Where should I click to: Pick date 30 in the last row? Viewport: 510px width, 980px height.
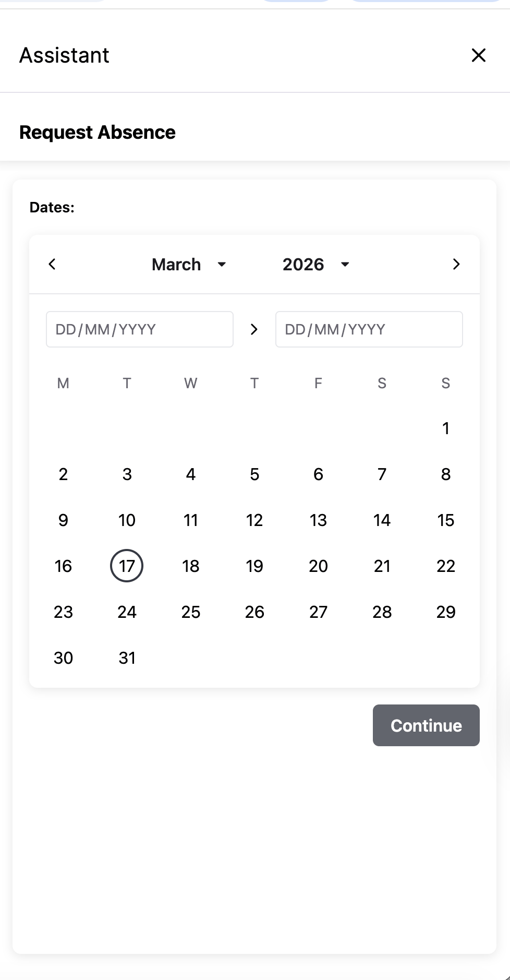pos(63,658)
